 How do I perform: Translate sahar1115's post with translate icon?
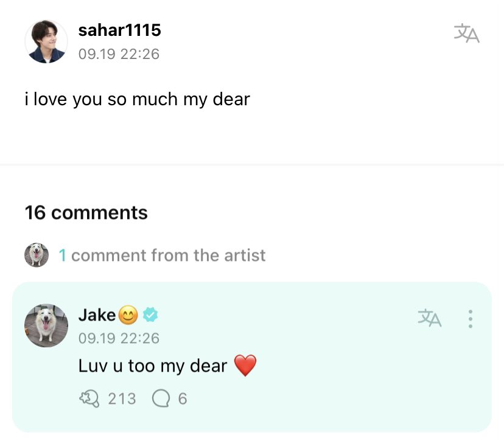466,33
